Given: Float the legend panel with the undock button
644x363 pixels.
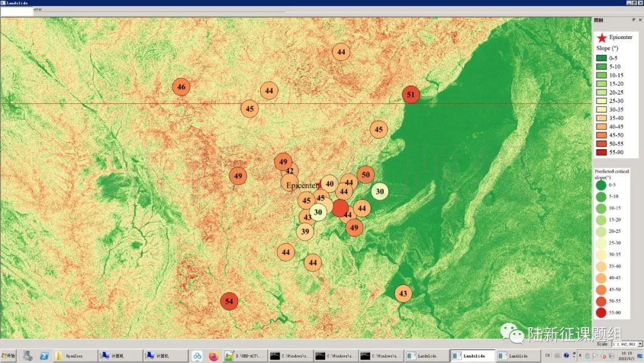Looking at the screenshot, I should click(633, 20).
